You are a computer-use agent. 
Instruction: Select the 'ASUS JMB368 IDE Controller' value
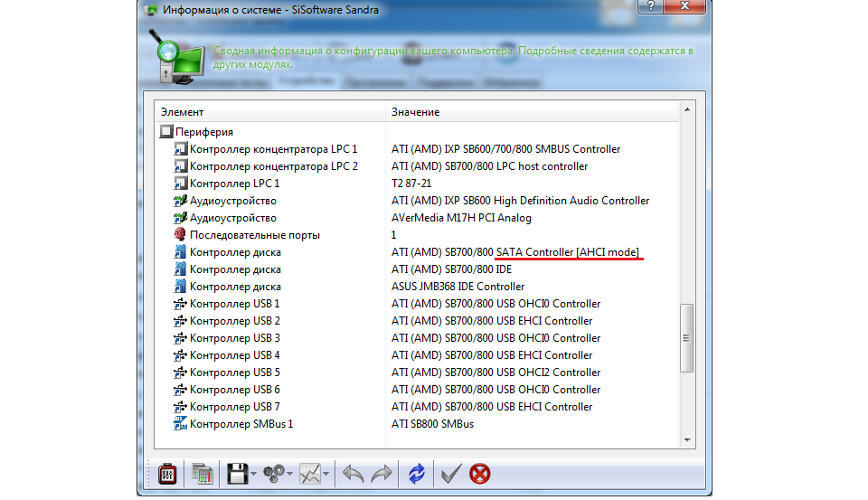point(458,287)
